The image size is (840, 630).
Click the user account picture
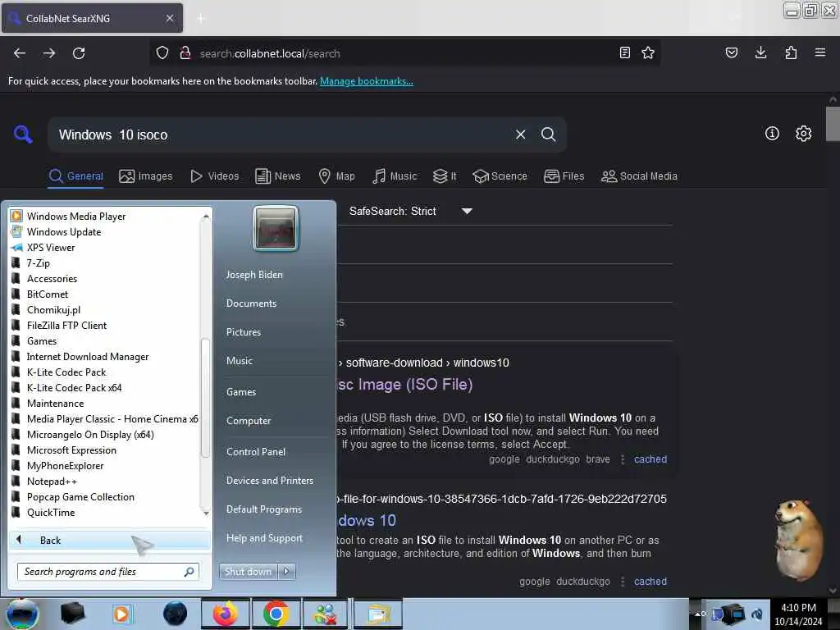pos(276,229)
